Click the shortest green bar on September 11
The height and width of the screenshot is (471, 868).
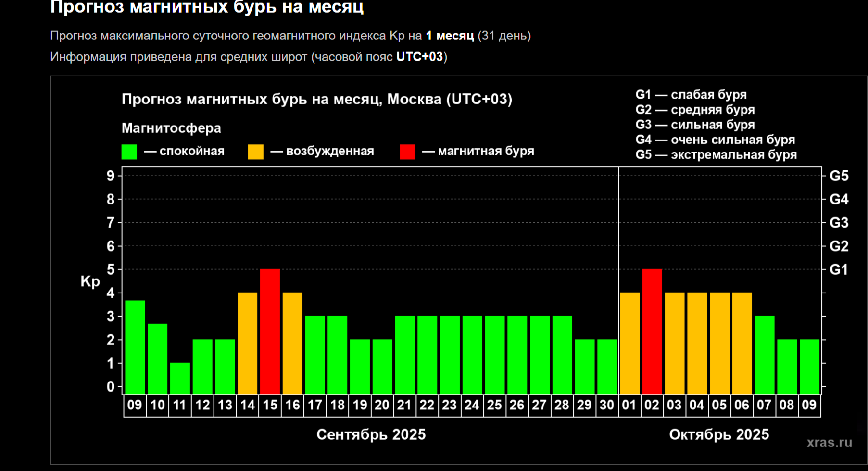(180, 378)
